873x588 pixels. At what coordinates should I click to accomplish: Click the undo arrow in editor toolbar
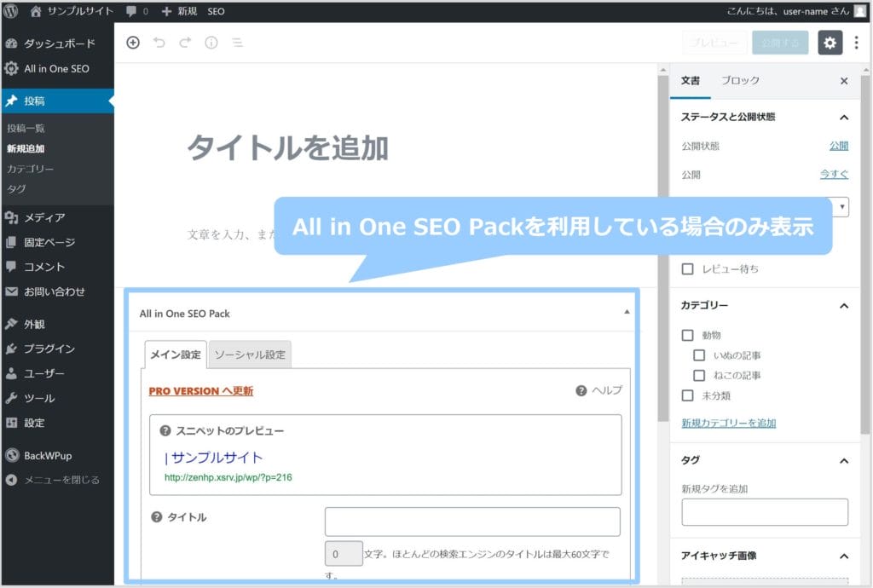(159, 43)
